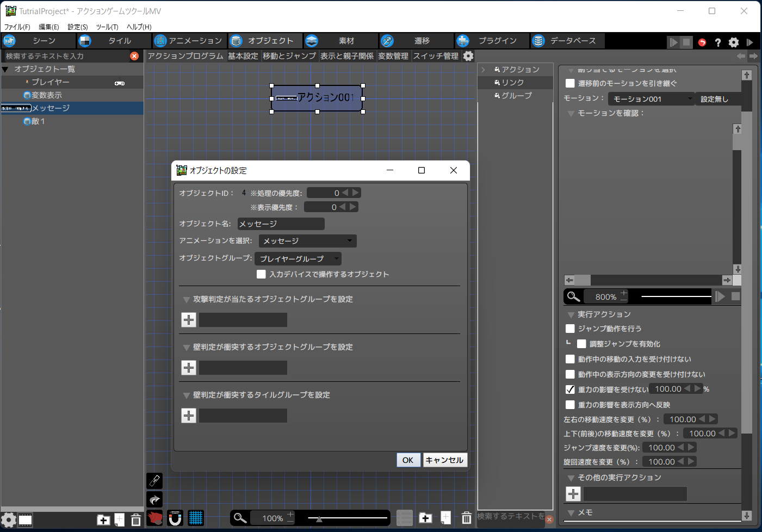Cancel the object settings dialog
This screenshot has width=762, height=532.
(445, 460)
